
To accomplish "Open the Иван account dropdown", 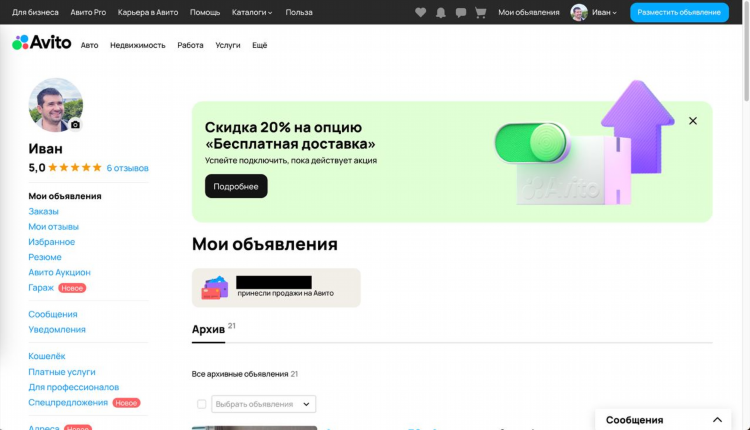I will (604, 12).
